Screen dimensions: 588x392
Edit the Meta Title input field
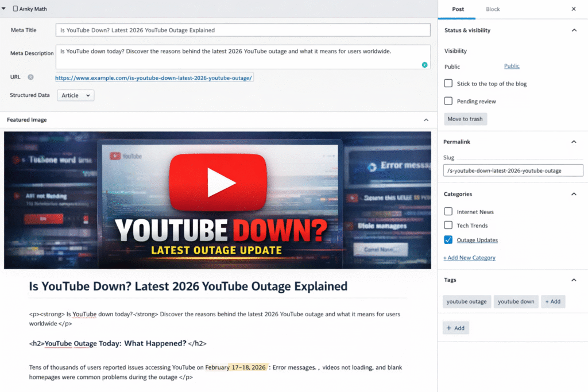(243, 30)
